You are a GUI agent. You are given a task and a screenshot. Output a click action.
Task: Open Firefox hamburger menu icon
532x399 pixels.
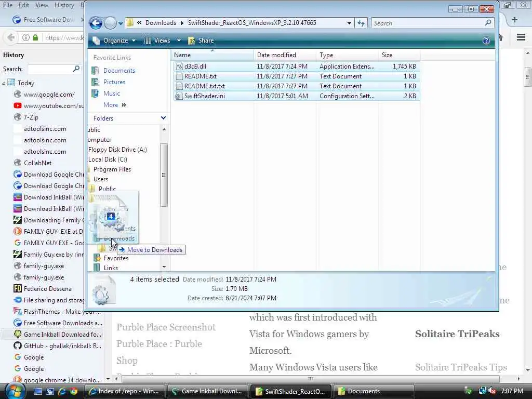521,37
